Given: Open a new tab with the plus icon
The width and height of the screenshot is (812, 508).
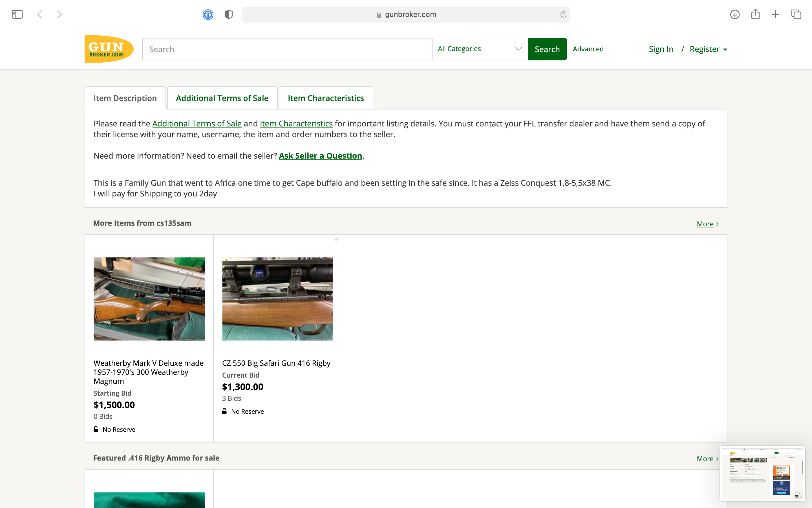Looking at the screenshot, I should [775, 14].
